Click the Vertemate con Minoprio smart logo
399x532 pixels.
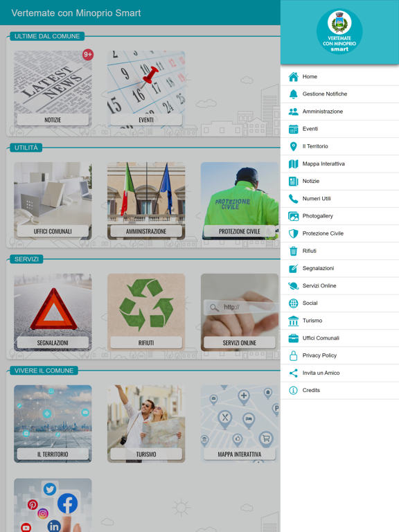[x=339, y=32]
